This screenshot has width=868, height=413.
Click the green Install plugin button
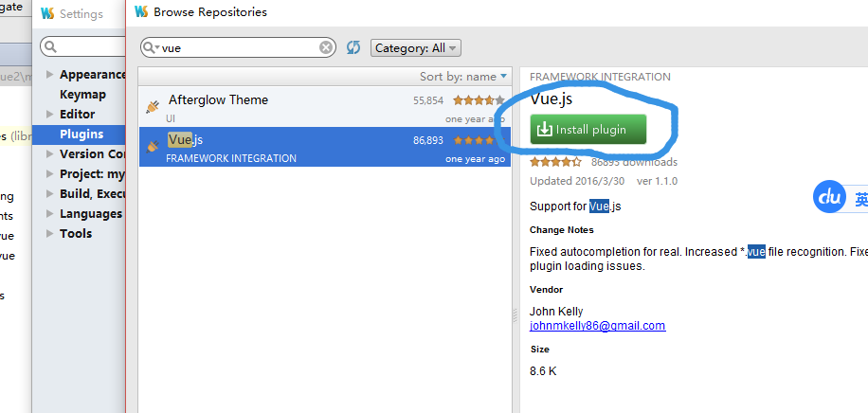click(588, 130)
